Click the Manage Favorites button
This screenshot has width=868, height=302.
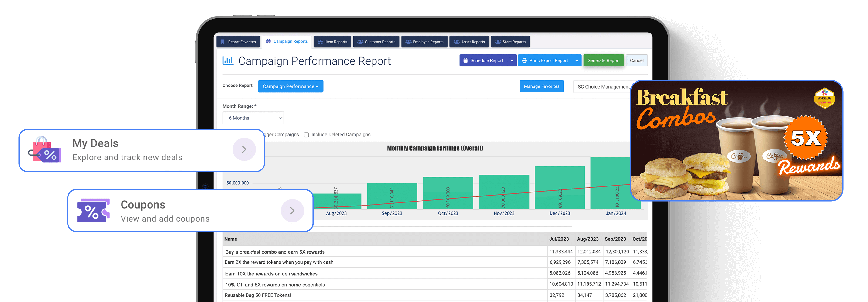click(541, 86)
